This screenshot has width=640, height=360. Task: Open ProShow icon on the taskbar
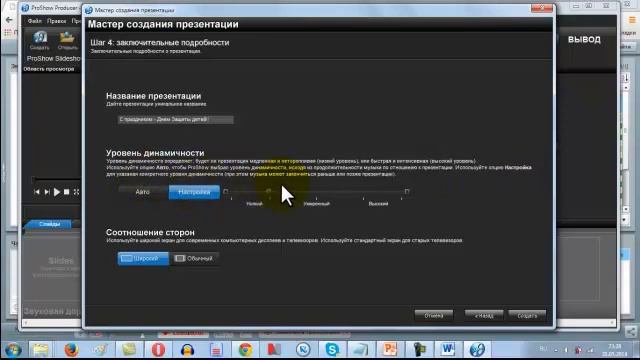click(477, 350)
